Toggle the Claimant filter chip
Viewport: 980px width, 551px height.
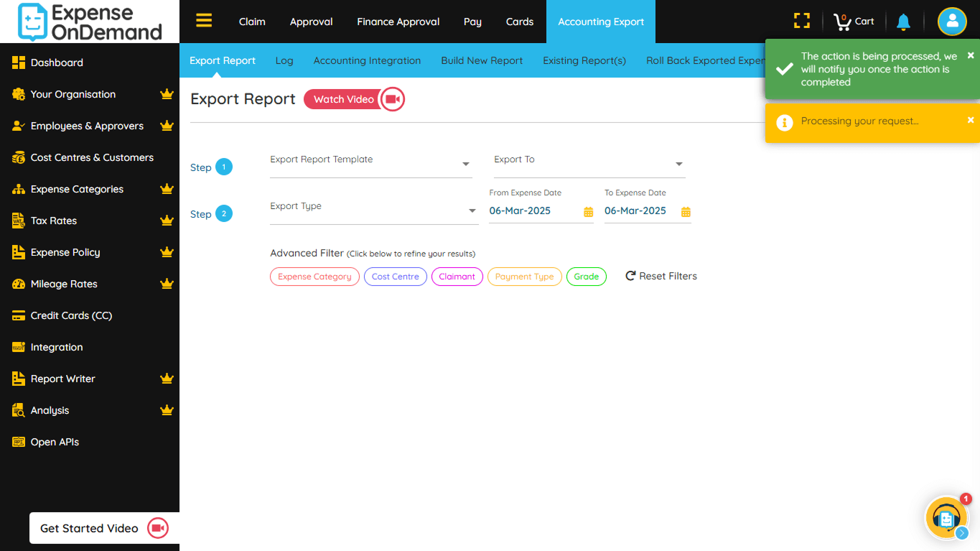point(457,277)
